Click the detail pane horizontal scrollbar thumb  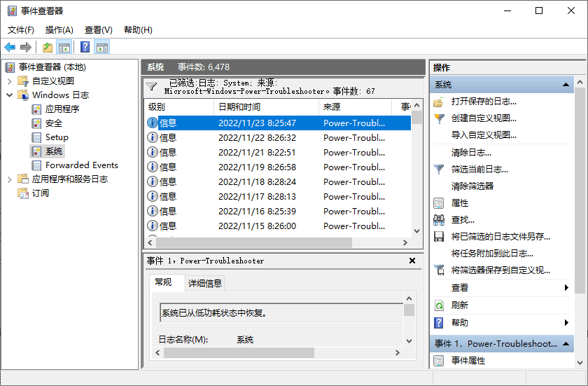[x=239, y=353]
